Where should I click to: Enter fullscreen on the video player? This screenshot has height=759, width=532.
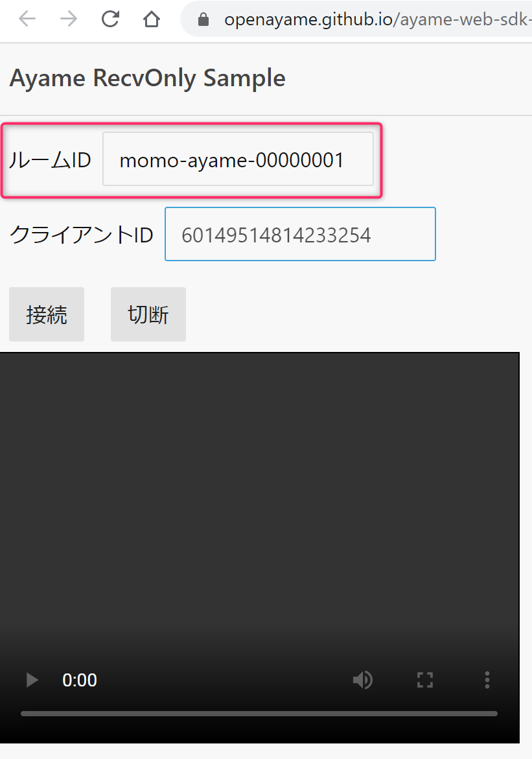pos(425,680)
